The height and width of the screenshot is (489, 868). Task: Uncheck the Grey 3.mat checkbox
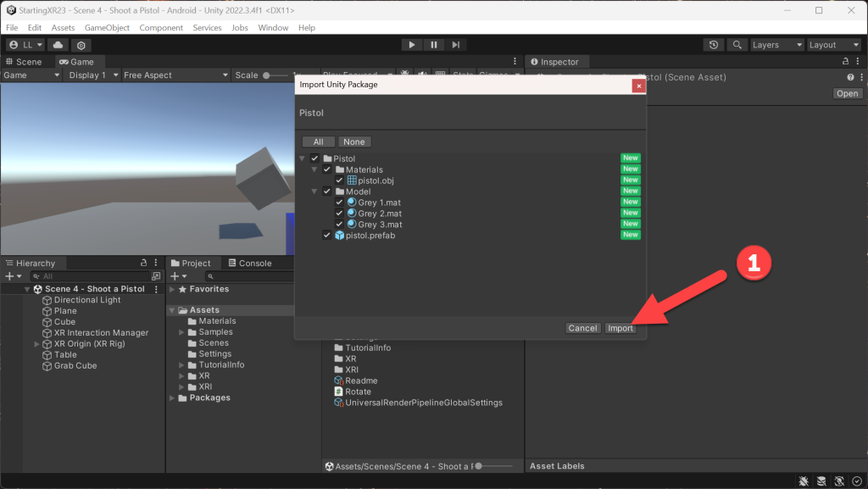339,225
